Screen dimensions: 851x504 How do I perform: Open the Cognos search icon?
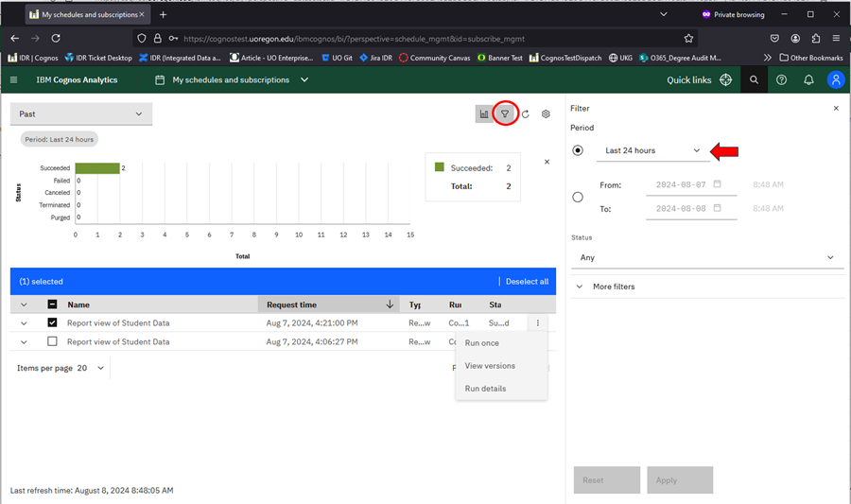coord(754,79)
